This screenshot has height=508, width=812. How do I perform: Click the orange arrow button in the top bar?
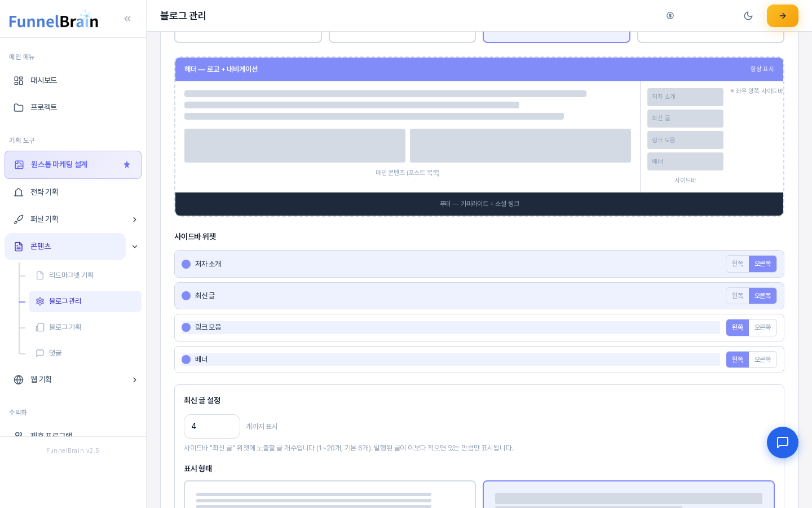coord(783,16)
